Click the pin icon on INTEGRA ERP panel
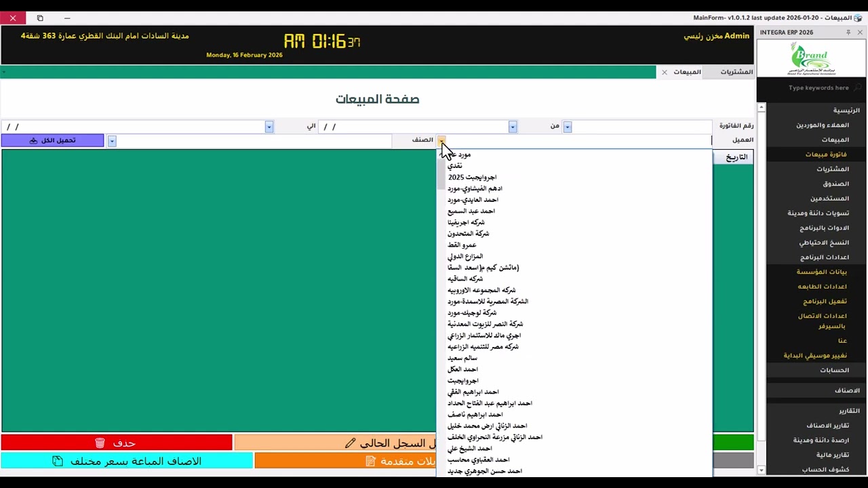The image size is (868, 488). pyautogui.click(x=848, y=33)
